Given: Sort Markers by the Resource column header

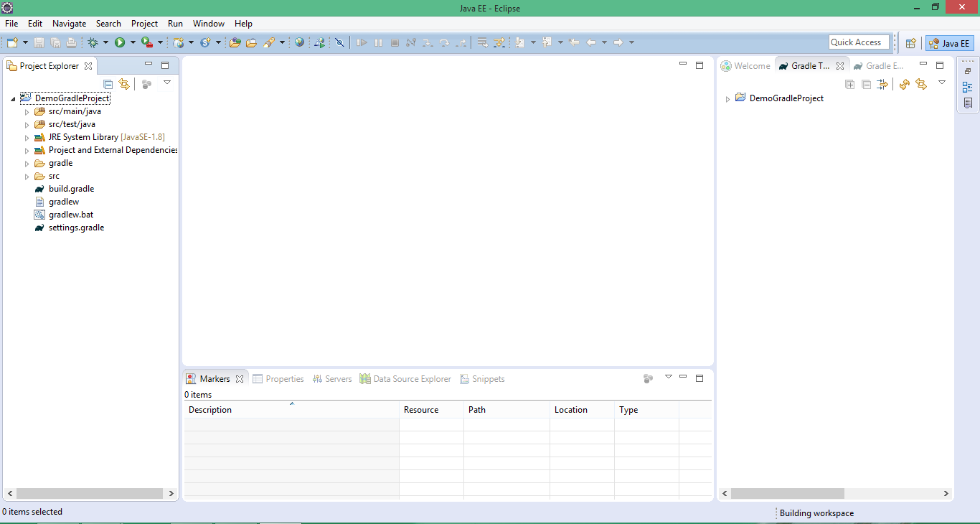Looking at the screenshot, I should click(431, 410).
